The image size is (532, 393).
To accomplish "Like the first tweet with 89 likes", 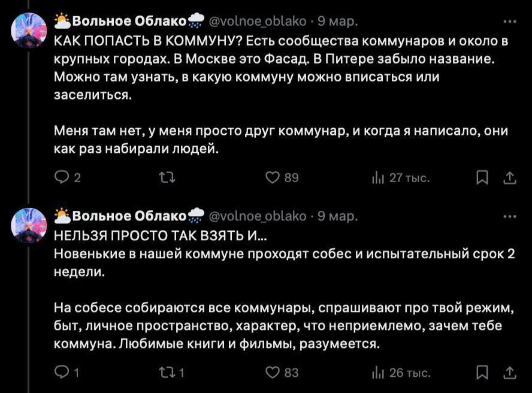I will (x=273, y=177).
